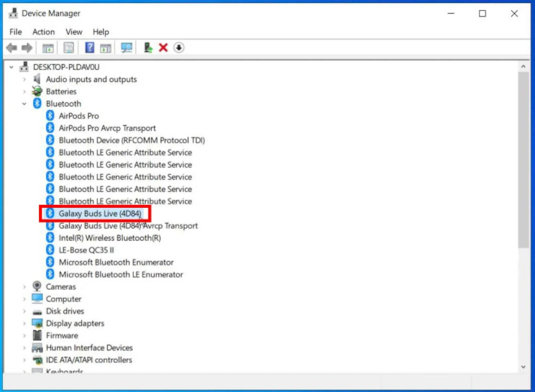The image size is (535, 392).
Task: Select Intel(R) Wireless Bluetooth(R) adapter
Action: [x=109, y=238]
